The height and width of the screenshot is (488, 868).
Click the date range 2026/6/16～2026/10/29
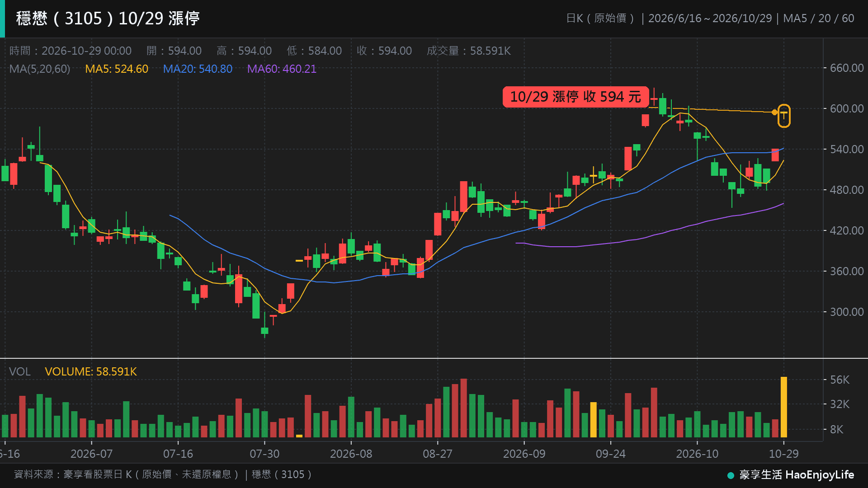point(710,19)
